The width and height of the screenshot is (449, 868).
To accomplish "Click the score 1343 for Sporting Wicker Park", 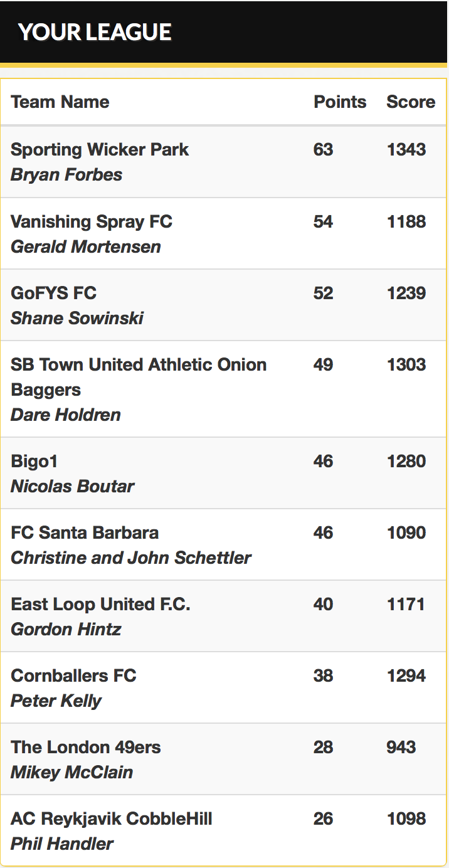I will pyautogui.click(x=406, y=150).
